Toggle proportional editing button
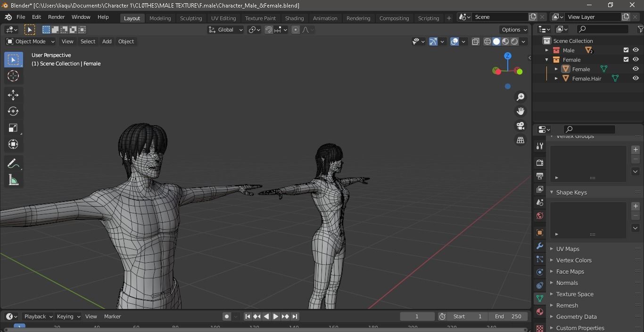 [296, 30]
